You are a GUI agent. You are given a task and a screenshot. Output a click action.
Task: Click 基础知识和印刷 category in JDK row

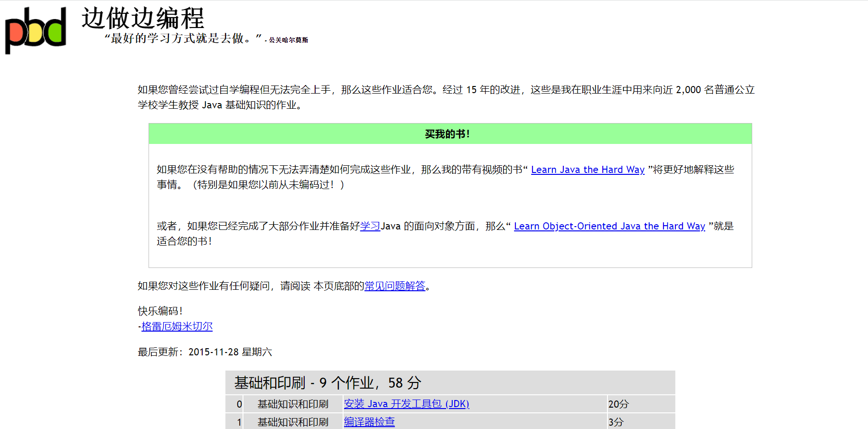pyautogui.click(x=293, y=404)
